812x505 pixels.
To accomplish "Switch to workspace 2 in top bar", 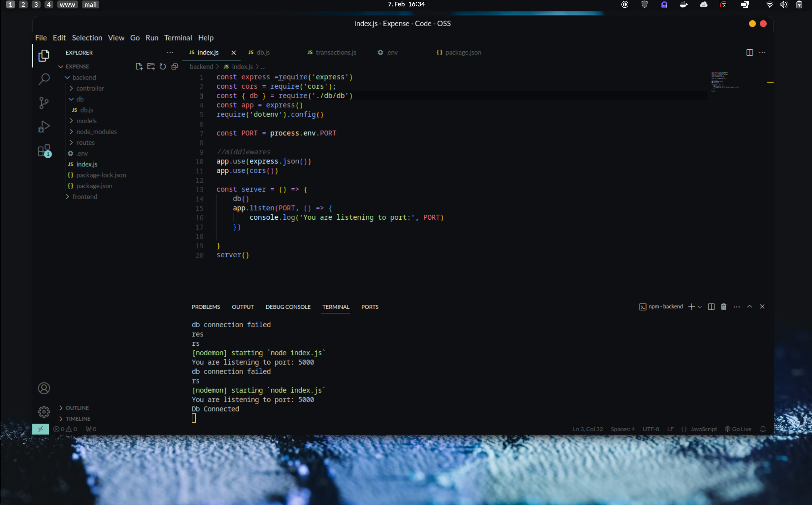I will 23,4.
